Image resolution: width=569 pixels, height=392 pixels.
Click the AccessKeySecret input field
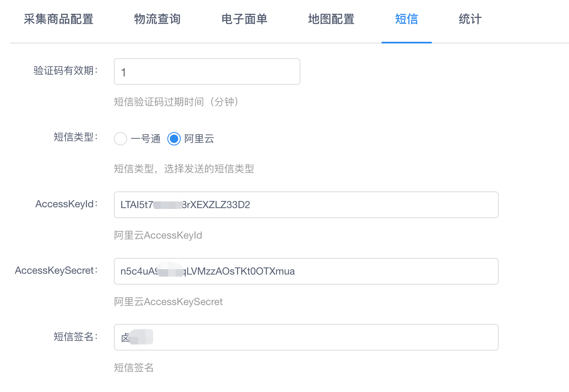point(377,271)
